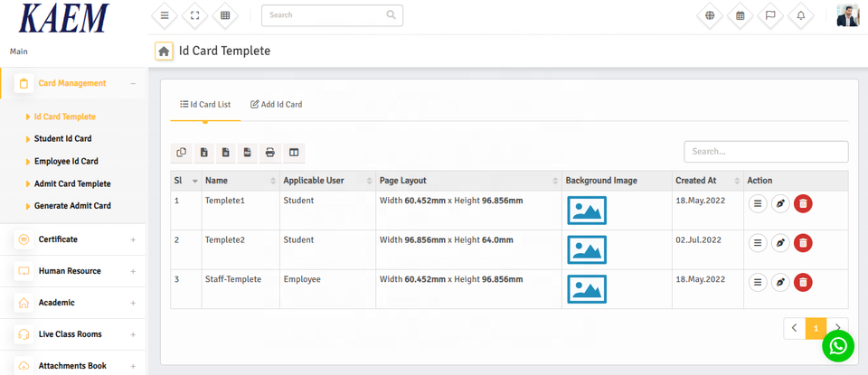868x375 pixels.
Task: Open the notifications bell icon
Action: point(800,15)
